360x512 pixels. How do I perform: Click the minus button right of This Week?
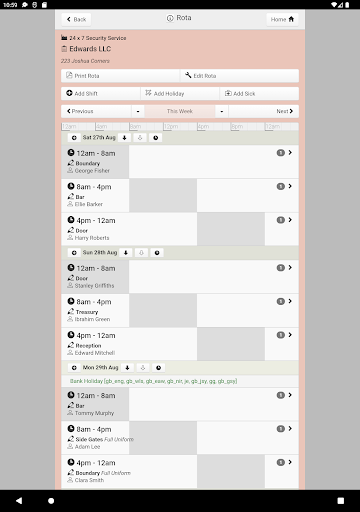[x=222, y=111]
